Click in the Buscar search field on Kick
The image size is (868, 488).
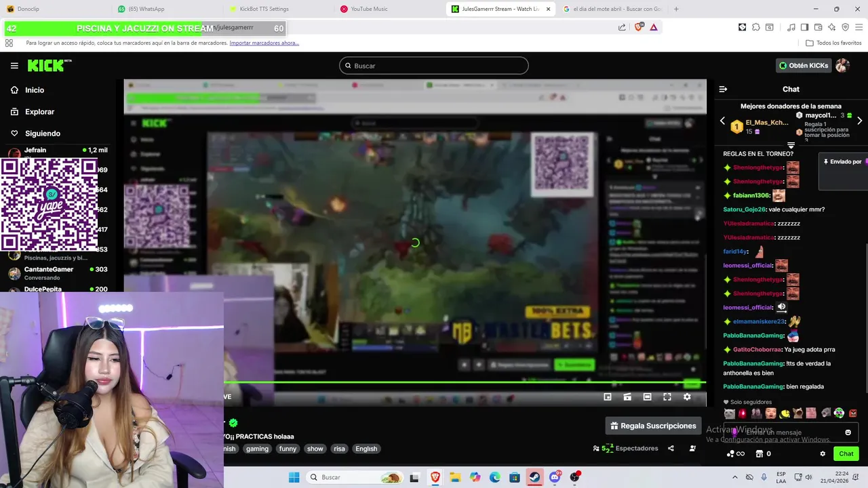(x=434, y=66)
